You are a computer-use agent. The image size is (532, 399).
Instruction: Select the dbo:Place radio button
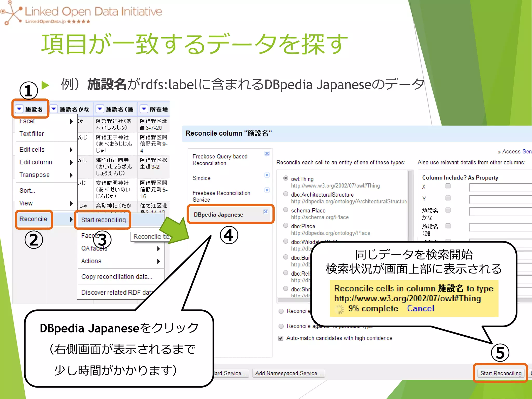[285, 225]
